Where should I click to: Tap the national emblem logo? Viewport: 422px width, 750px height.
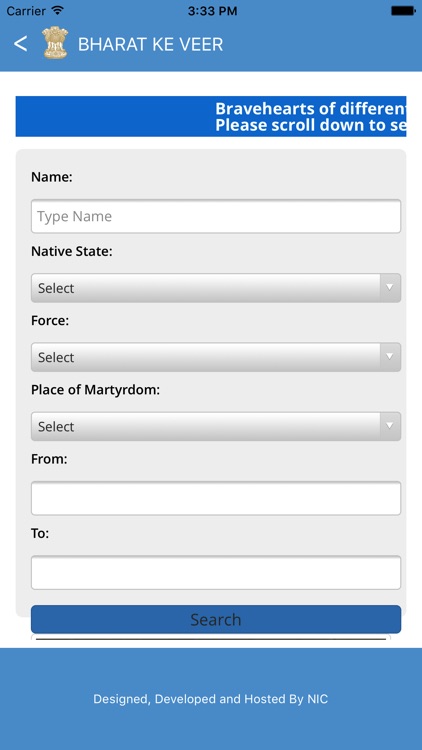pos(55,43)
